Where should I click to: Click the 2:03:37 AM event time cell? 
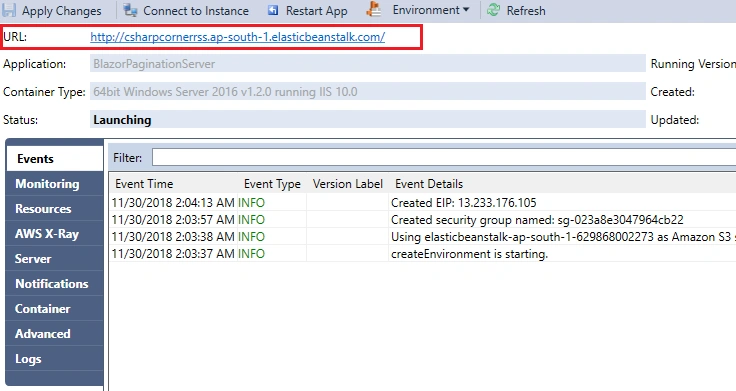point(173,254)
